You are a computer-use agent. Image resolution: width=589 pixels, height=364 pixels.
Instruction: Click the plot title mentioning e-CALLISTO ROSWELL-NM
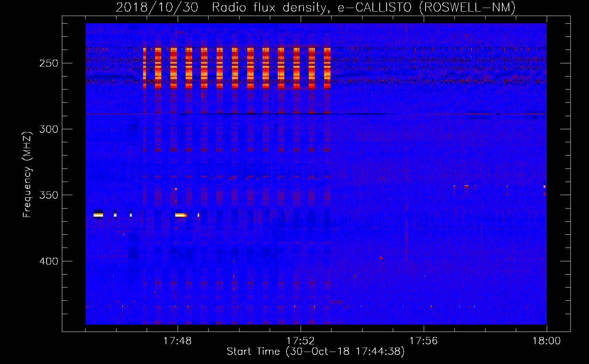point(316,7)
